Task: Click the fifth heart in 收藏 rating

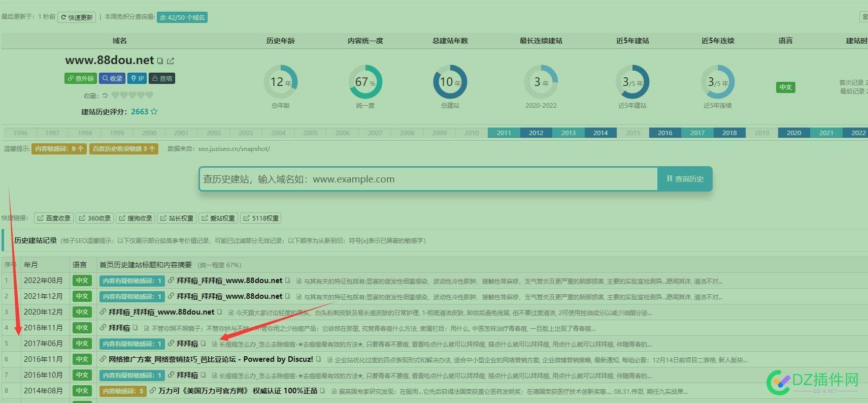Action: coord(149,95)
